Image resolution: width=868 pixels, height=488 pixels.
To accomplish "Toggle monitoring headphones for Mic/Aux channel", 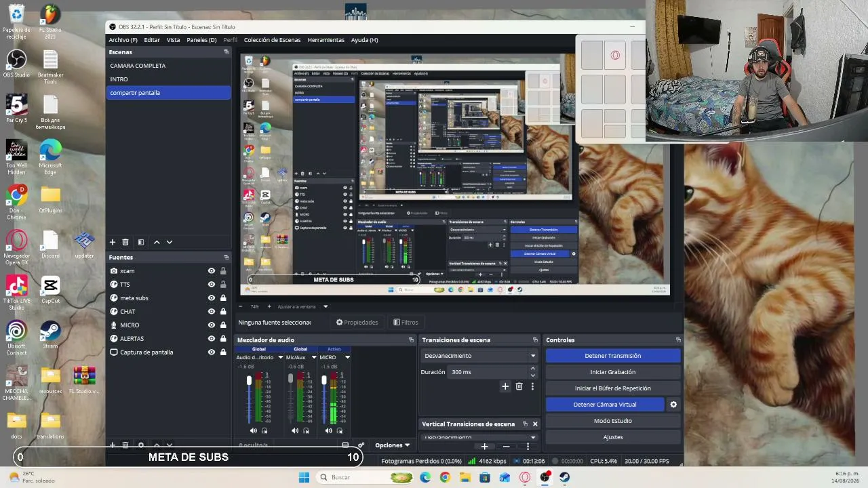I will [x=307, y=430].
